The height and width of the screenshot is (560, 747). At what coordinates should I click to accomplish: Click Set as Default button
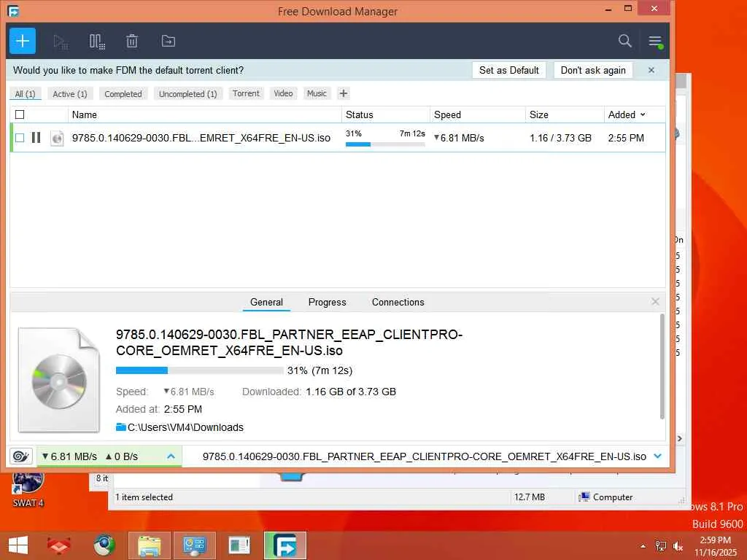(x=508, y=70)
